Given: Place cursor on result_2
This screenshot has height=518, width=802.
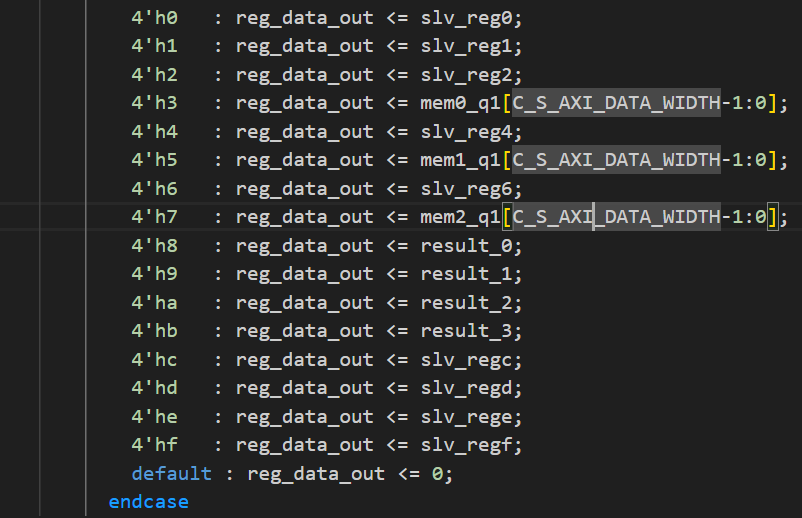Looking at the screenshot, I should pyautogui.click(x=467, y=302).
